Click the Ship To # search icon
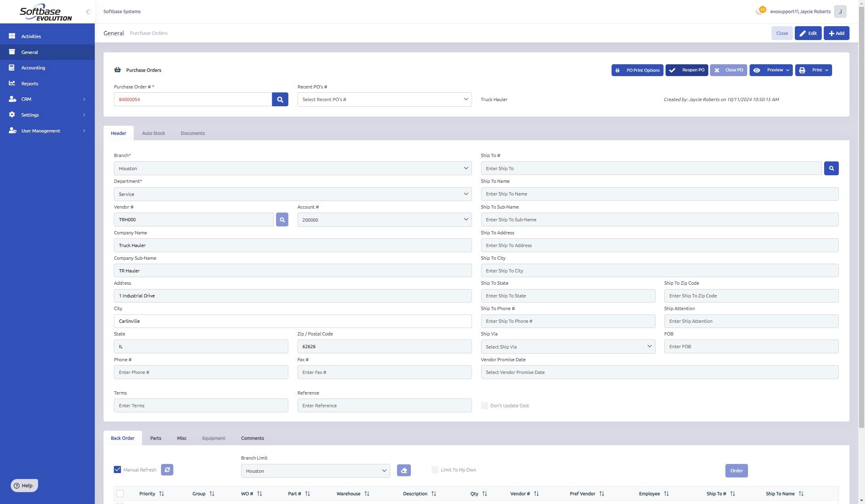The height and width of the screenshot is (504, 865). coord(831,169)
